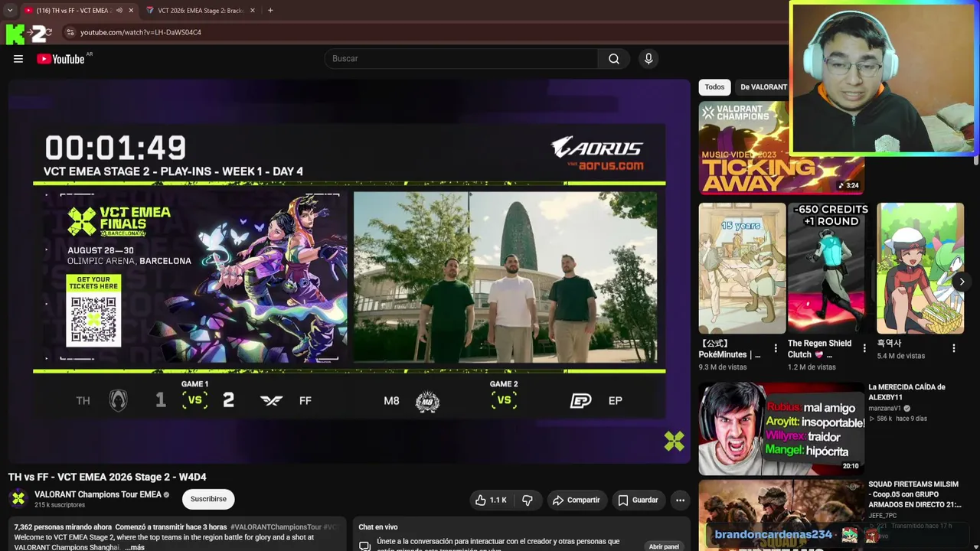Select the De VALORANT filter chip
Screen dimensions: 980x551
tap(763, 87)
